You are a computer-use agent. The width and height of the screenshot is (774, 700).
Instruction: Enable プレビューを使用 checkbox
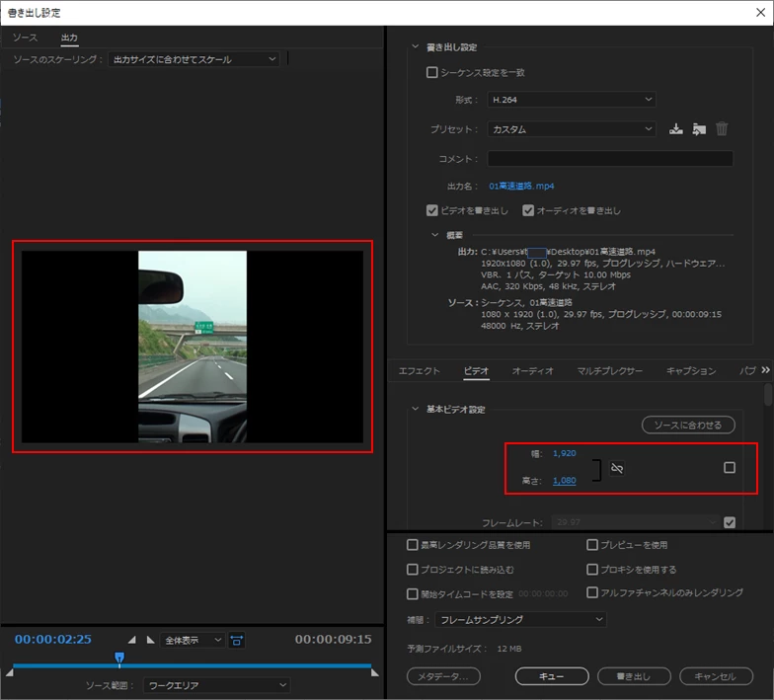(592, 545)
